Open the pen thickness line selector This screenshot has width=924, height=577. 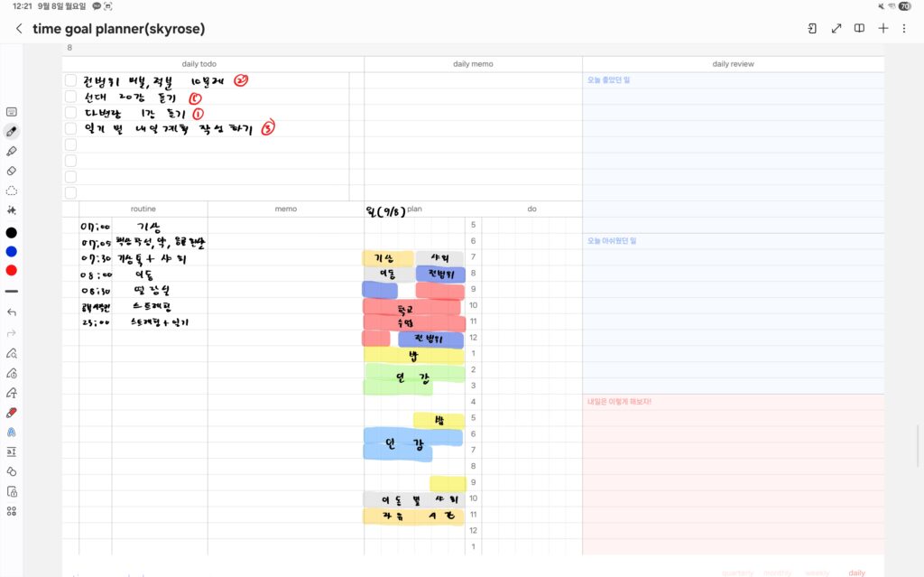click(11, 291)
